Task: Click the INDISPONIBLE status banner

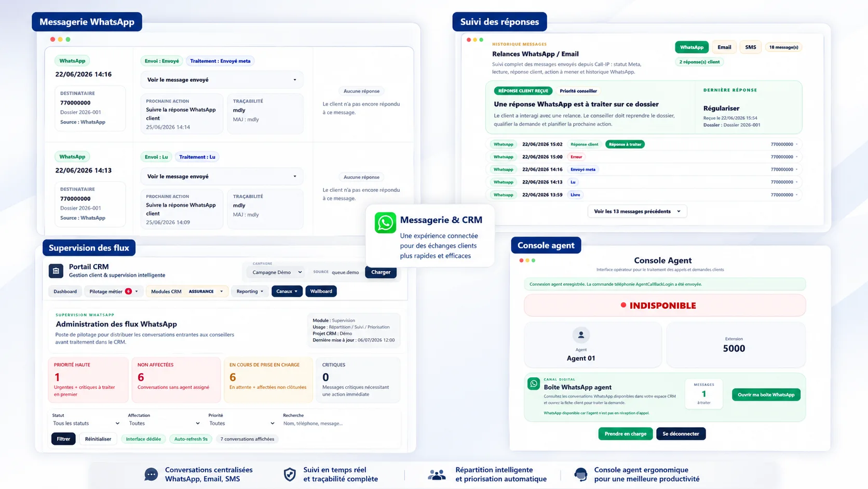Action: (664, 306)
